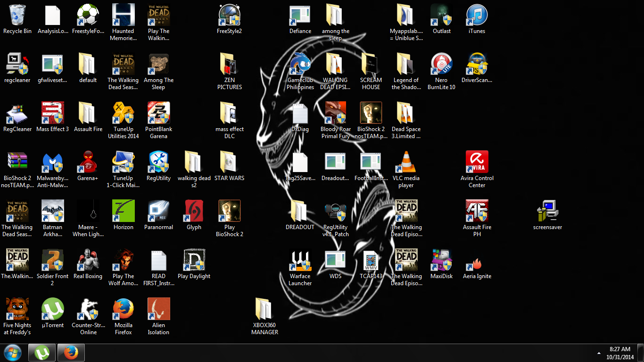The image size is (644, 362).
Task: Select Five Nights at Freddy's icon
Action: pos(17,309)
